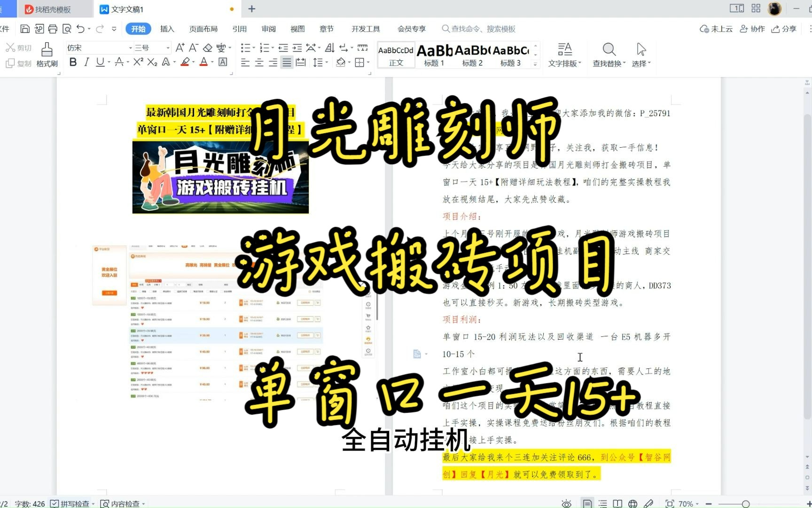Open the grid app launcher icon top right
Screen dimensions: 812x508
[756, 8]
